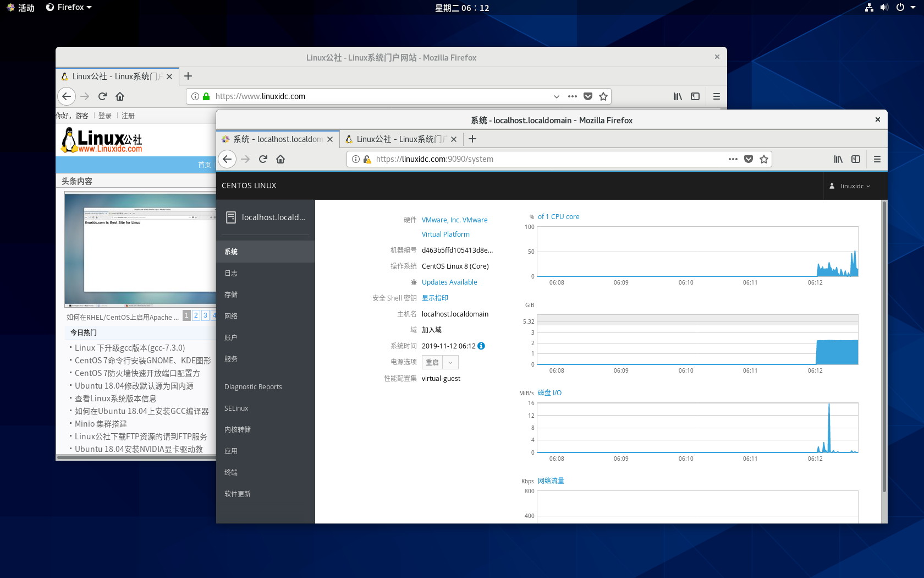Click the 显示指印 SSH fingerprint link
Screen dimensions: 924x578
point(435,298)
